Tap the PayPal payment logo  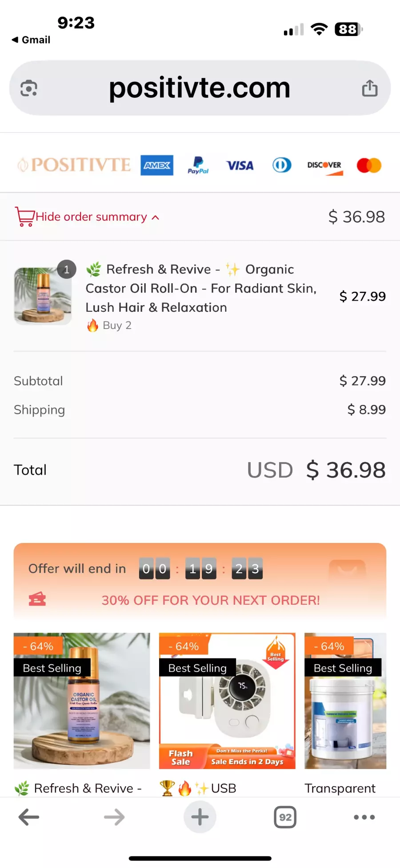click(198, 166)
